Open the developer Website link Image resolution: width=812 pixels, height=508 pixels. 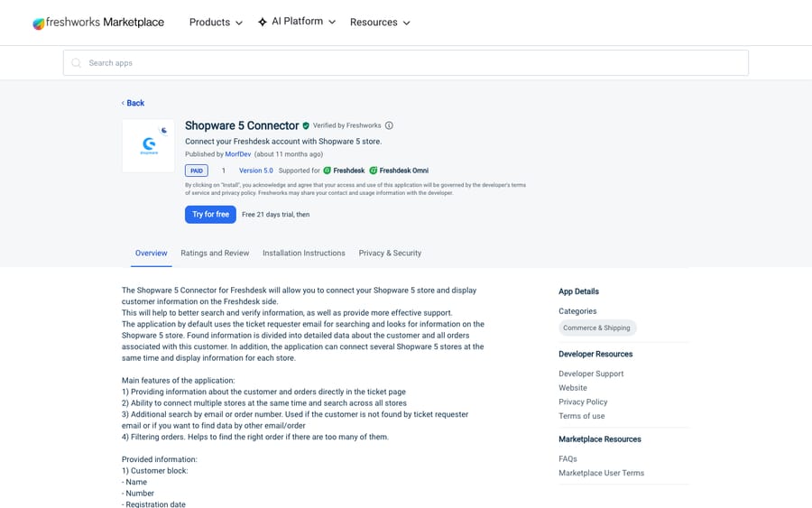573,388
